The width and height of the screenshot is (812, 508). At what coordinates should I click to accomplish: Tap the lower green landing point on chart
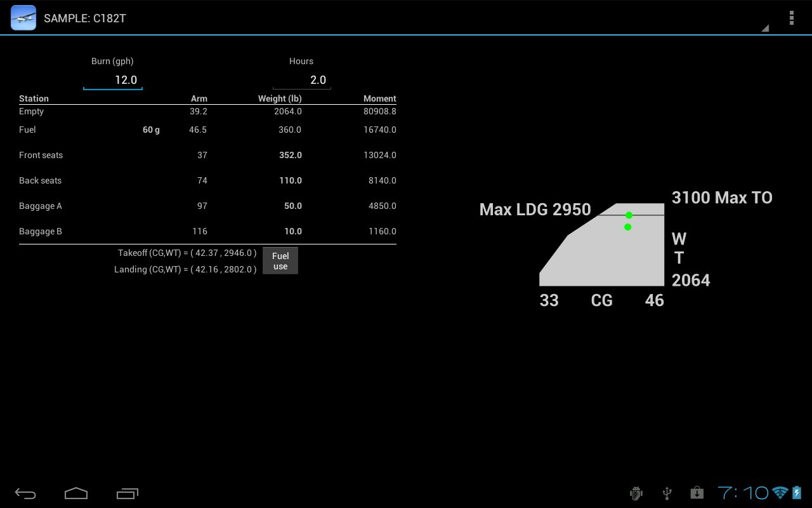[x=628, y=227]
